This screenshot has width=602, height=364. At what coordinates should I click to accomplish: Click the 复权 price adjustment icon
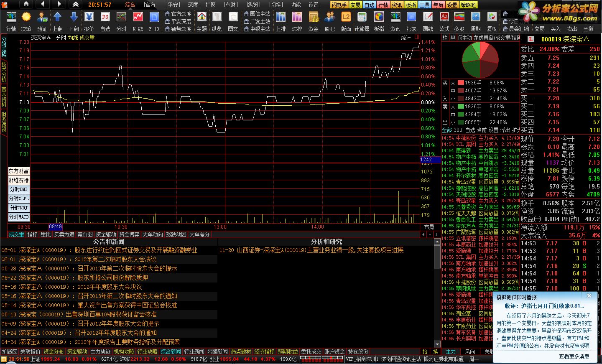point(492,21)
